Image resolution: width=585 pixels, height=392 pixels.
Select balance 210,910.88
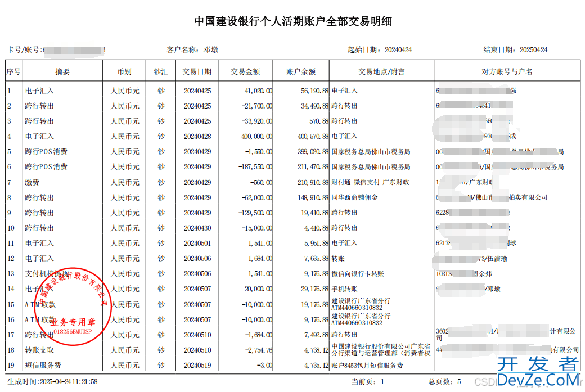click(x=313, y=183)
